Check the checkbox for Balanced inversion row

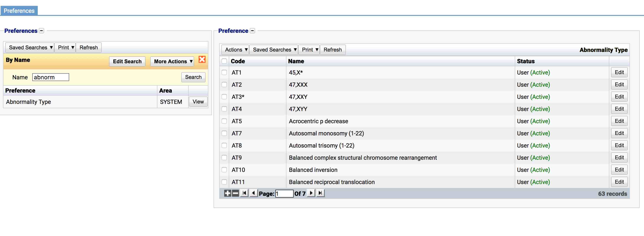[224, 170]
